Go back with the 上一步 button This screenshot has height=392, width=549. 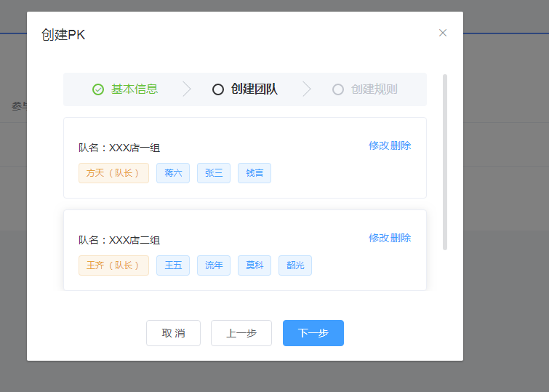coord(241,333)
